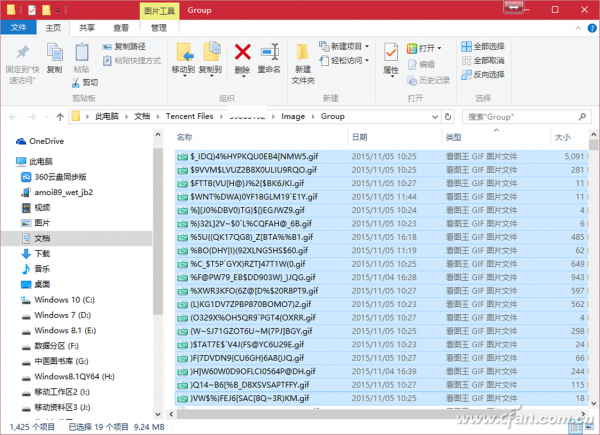Viewport: 600px width, 435px height.
Task: Click the blue Help question mark icon
Action: [592, 28]
